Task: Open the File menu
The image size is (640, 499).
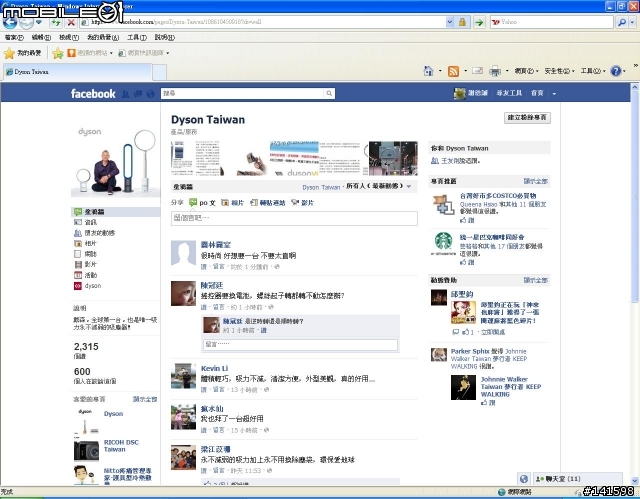Action: tap(14, 38)
